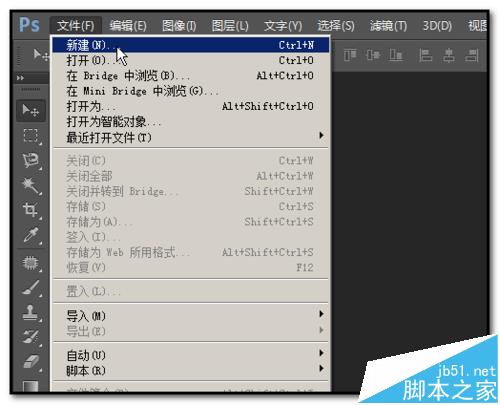
Task: Click the align right edges icon
Action: [472, 55]
